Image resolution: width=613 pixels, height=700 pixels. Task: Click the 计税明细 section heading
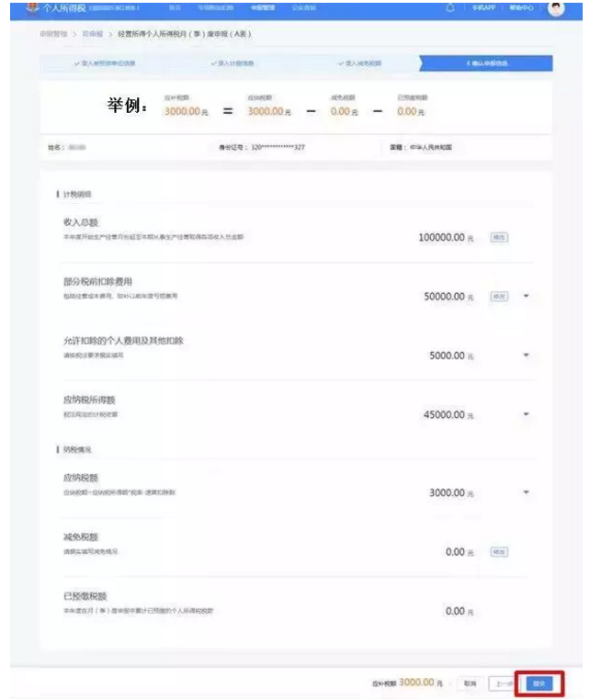pos(77,194)
